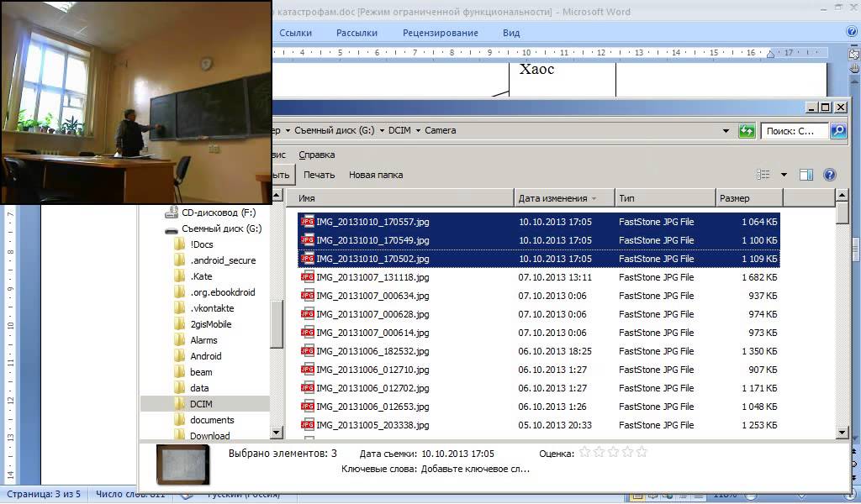Viewport: 861px width, 504px height.
Task: Open the Ссылки ribbon tab in Word
Action: [x=295, y=33]
